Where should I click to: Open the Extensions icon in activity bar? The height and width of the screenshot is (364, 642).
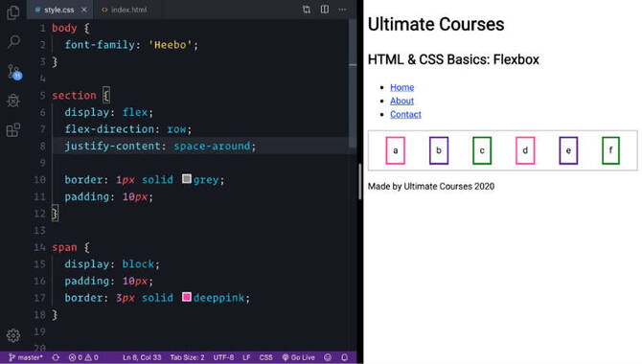(x=13, y=130)
